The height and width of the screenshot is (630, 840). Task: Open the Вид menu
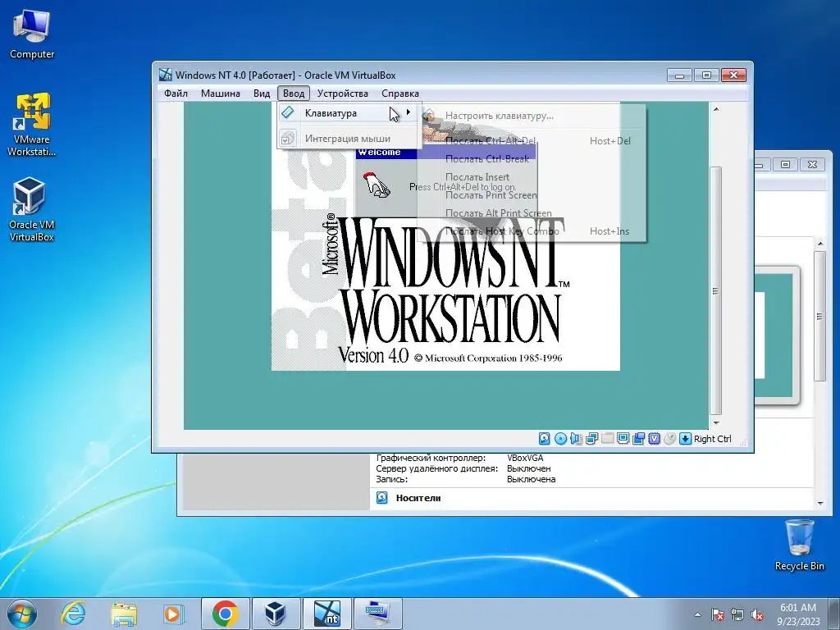pos(262,94)
